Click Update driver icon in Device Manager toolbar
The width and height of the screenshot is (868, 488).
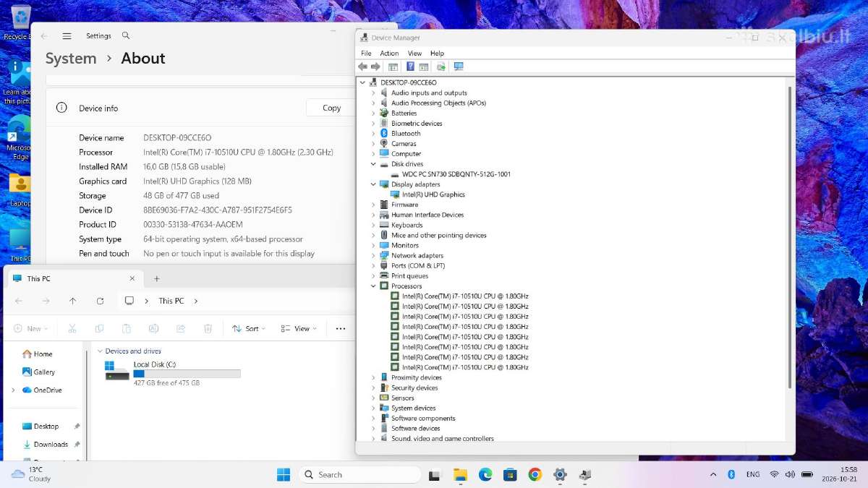[x=441, y=67]
